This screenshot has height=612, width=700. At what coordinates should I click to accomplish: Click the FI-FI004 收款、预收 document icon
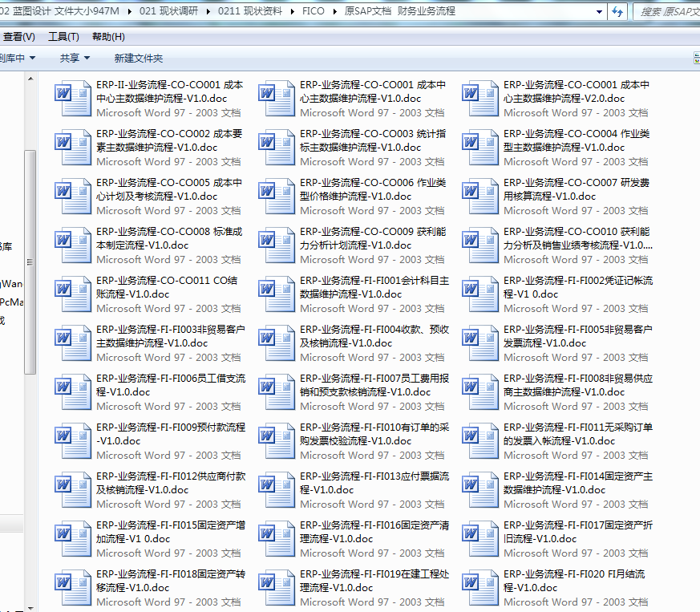click(277, 342)
